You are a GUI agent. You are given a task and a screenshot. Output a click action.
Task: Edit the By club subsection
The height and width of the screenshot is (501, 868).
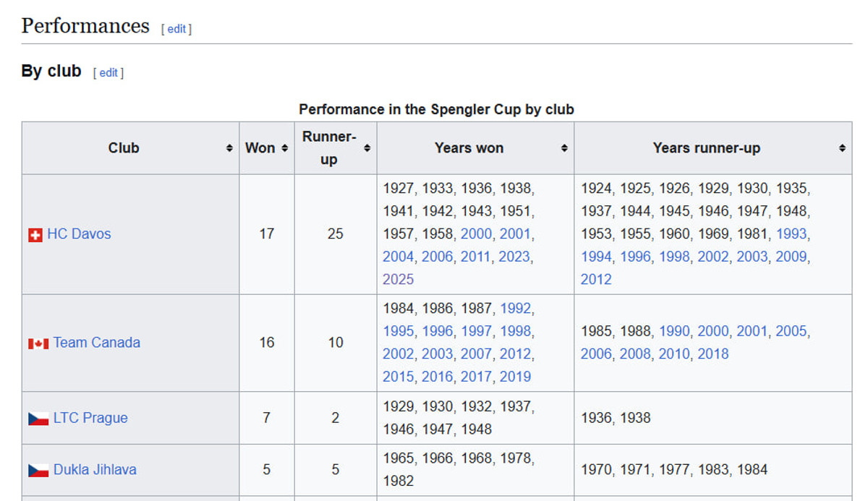coord(109,73)
